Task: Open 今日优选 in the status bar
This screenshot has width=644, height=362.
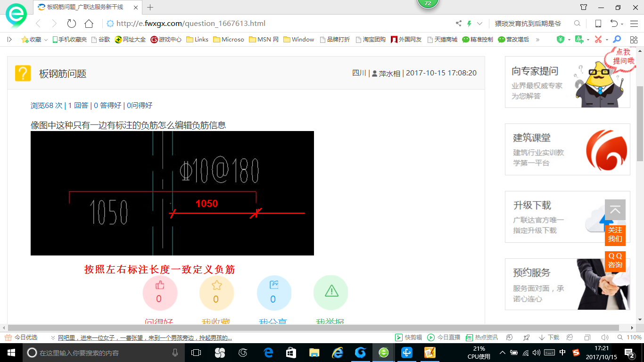Action: pos(22,337)
